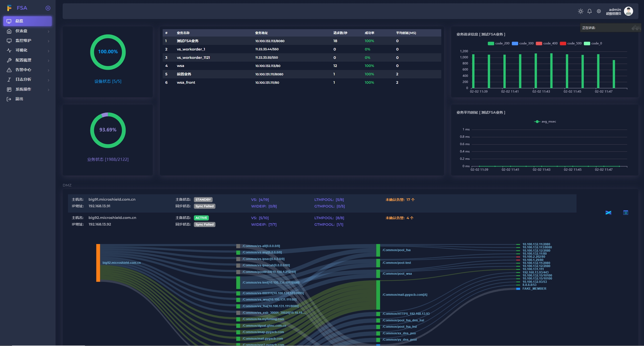Click the 设备状态 [5/5] link

108,81
